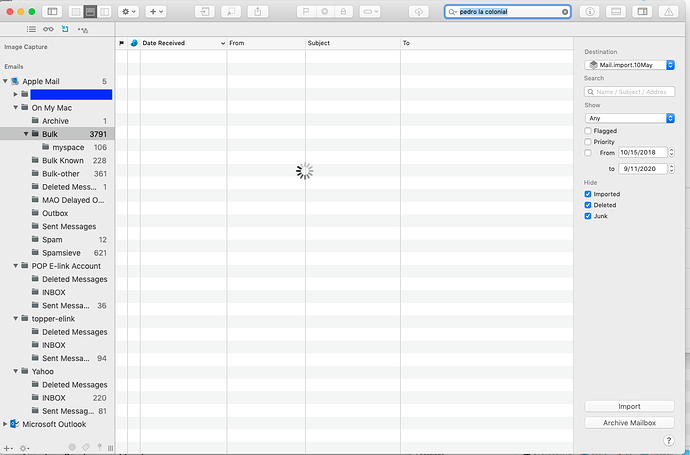Click the lock icon in the toolbar
The width and height of the screenshot is (690, 455).
tap(343, 11)
